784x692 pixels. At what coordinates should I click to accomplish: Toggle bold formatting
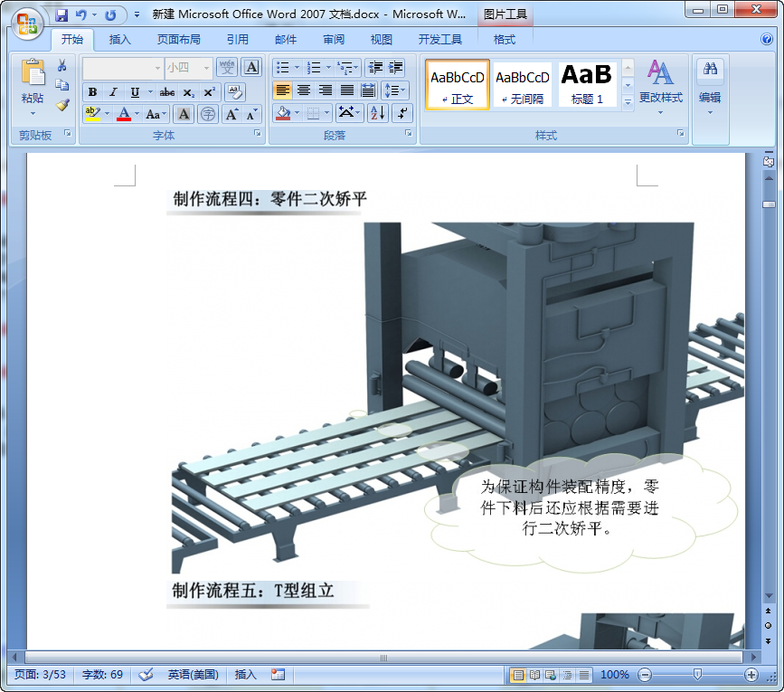(92, 92)
